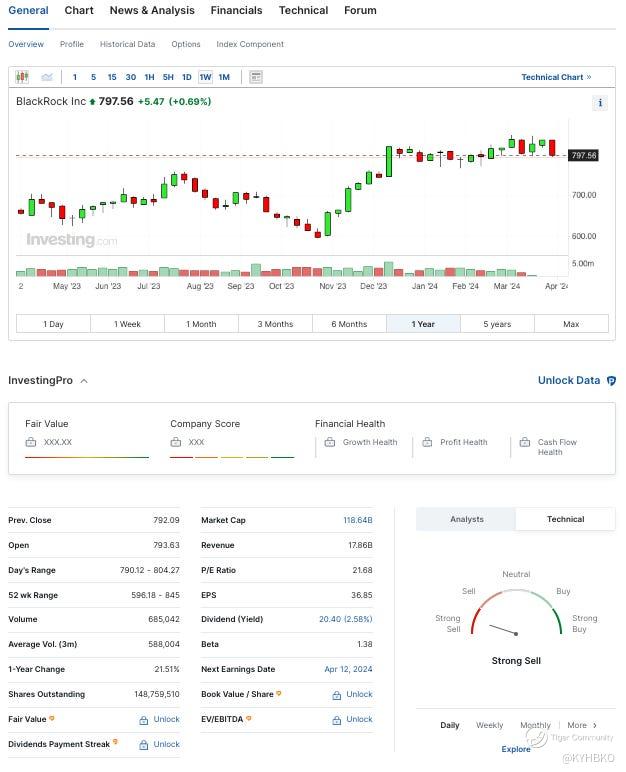This screenshot has width=626, height=772.
Task: Open the news overlay chart icon
Action: pos(256,77)
